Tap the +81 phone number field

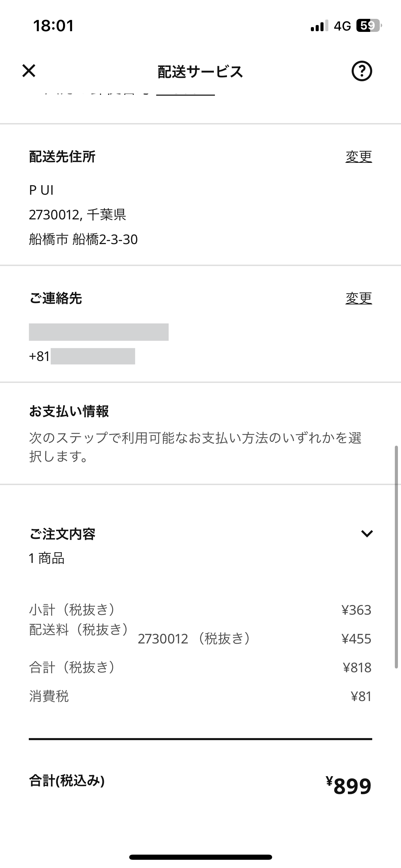tap(82, 356)
